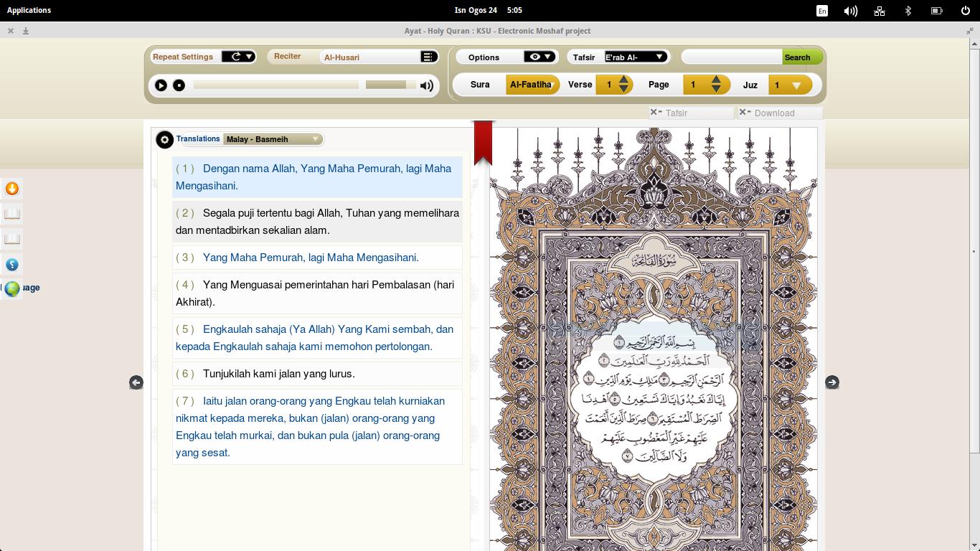
Task: Stop the recitation playback
Action: coord(179,85)
